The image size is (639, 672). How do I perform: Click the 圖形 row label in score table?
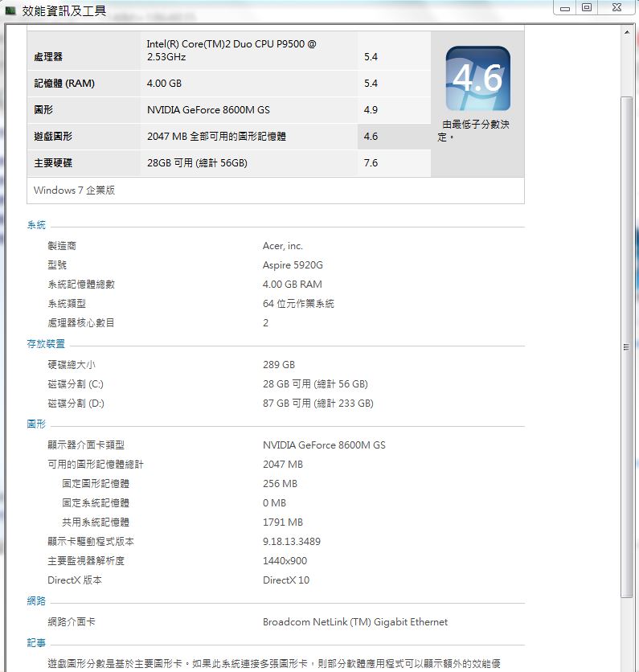(43, 109)
